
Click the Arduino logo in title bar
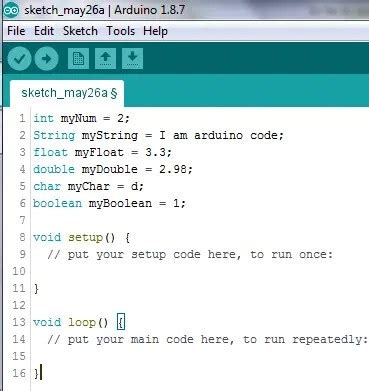11,10
